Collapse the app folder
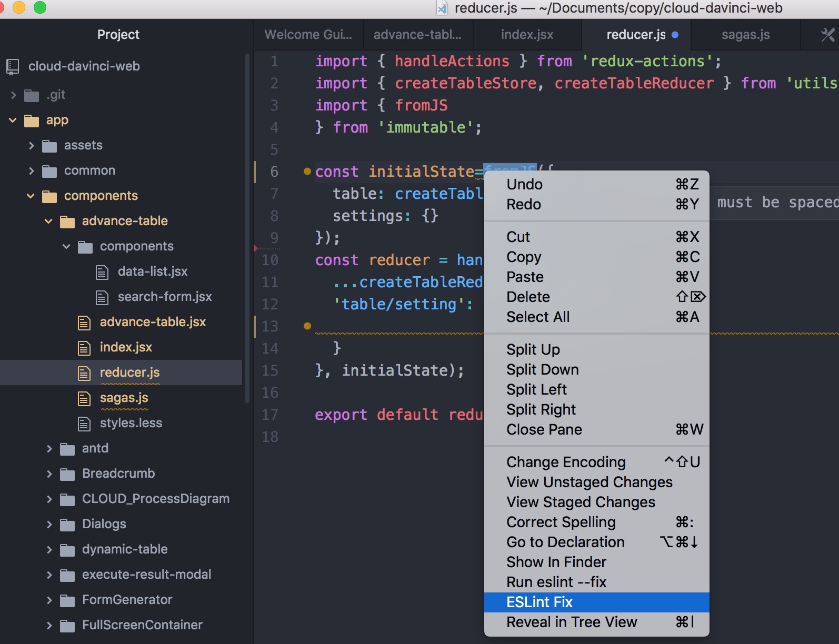The image size is (839, 644). pos(13,120)
